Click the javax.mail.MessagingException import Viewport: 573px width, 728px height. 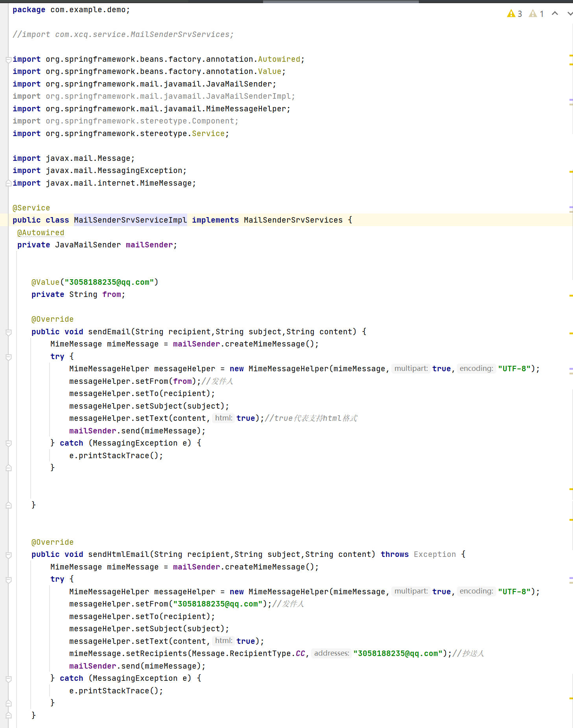click(x=99, y=170)
